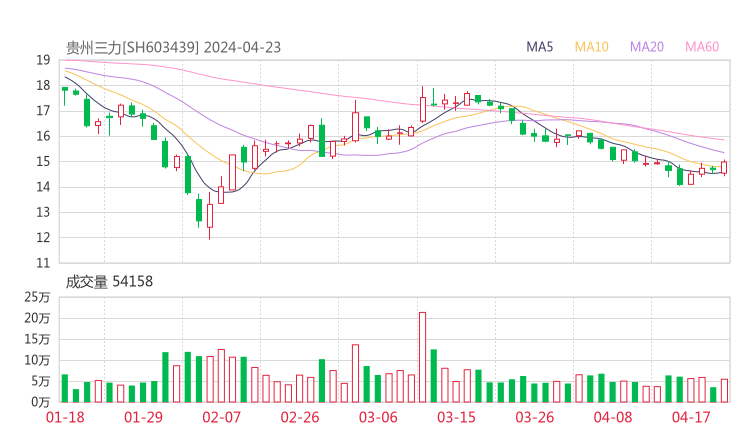Click the price axis value 15
Viewport: 740px width, 440px height.
[x=43, y=161]
